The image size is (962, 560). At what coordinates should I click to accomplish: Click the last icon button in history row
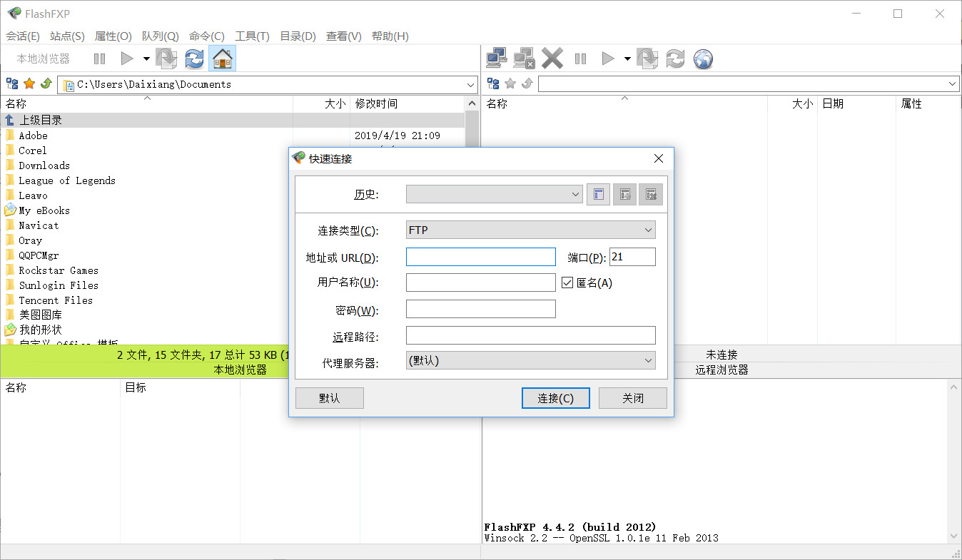[x=650, y=194]
